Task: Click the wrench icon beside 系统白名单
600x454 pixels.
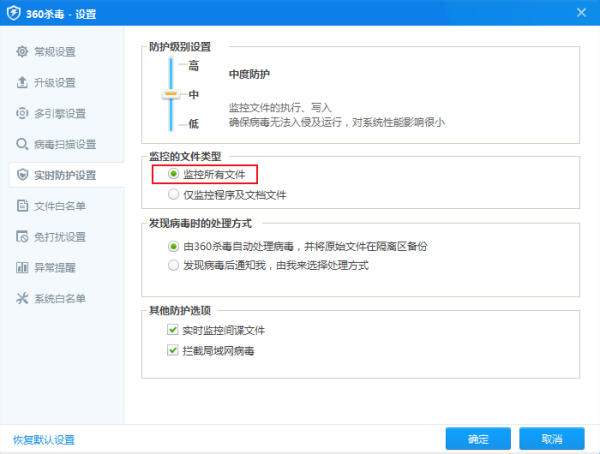Action: click(x=22, y=299)
